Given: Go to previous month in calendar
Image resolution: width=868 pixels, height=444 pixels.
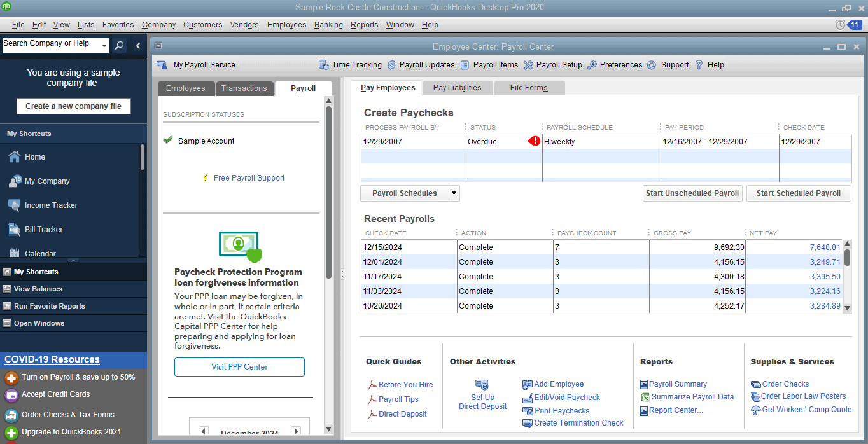Looking at the screenshot, I should [x=204, y=431].
